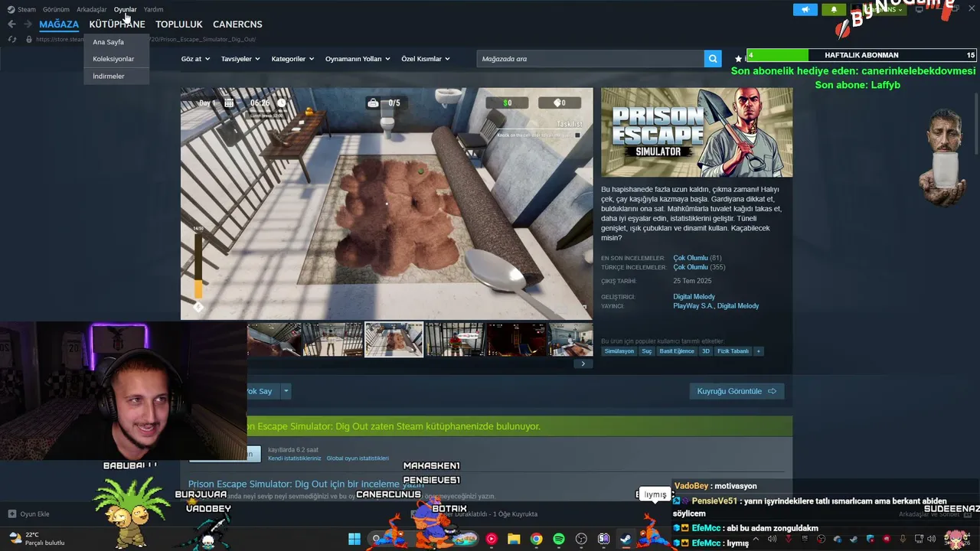This screenshot has height=551, width=980.
Task: Click the Steam logo menu
Action: [x=21, y=9]
